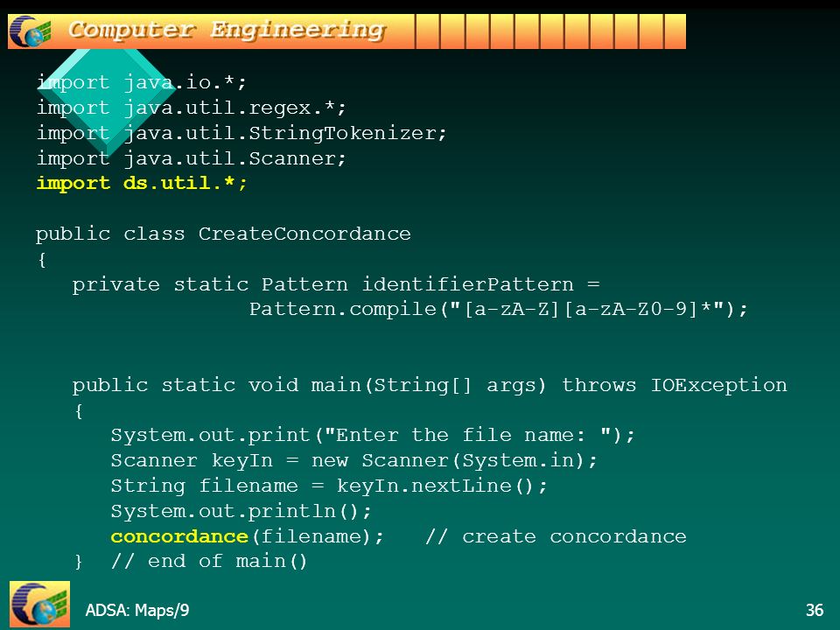Click the 'public class CreateConcordance' line
This screenshot has height=630, width=840.
coord(223,234)
